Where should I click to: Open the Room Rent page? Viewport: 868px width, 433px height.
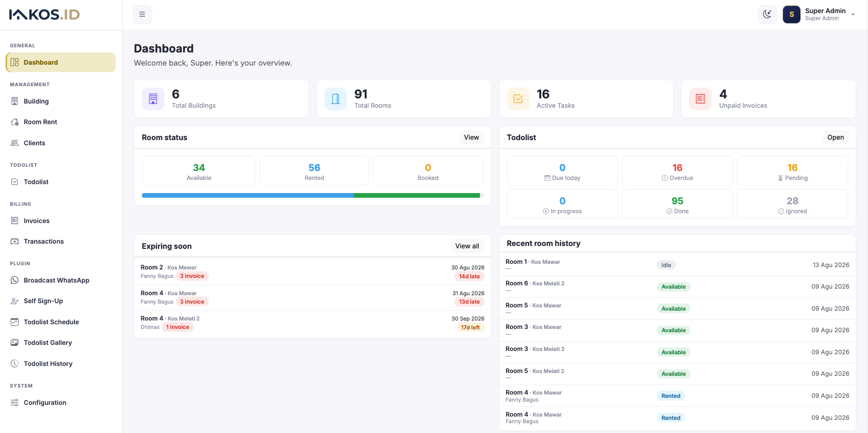[61, 122]
